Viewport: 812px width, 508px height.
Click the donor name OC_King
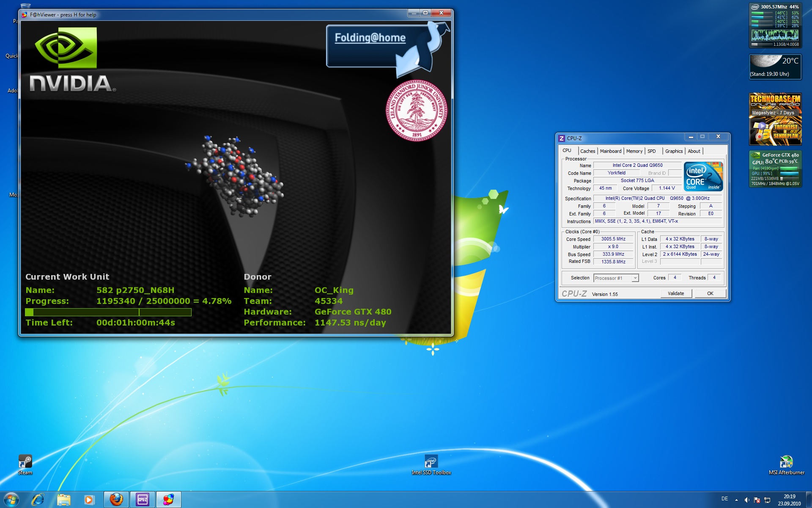pyautogui.click(x=334, y=290)
